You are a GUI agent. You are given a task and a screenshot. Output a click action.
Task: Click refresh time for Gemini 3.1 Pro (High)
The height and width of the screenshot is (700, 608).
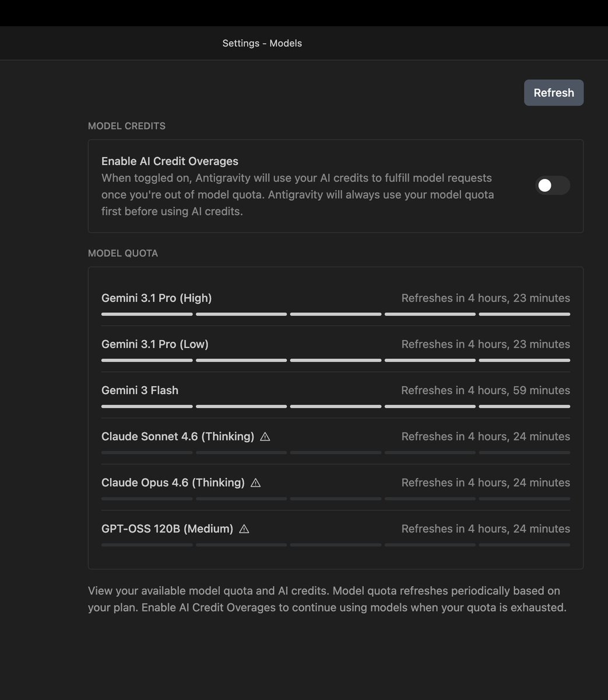[486, 298]
